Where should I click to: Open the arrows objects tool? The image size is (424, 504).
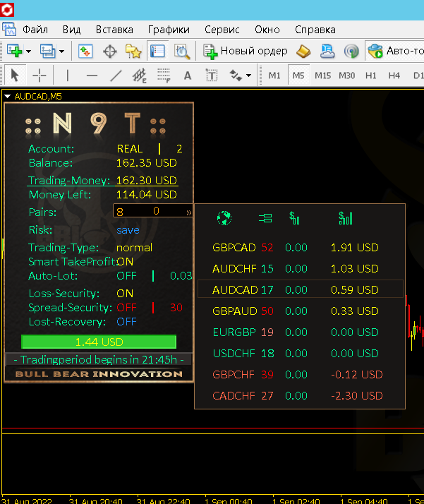[x=236, y=76]
